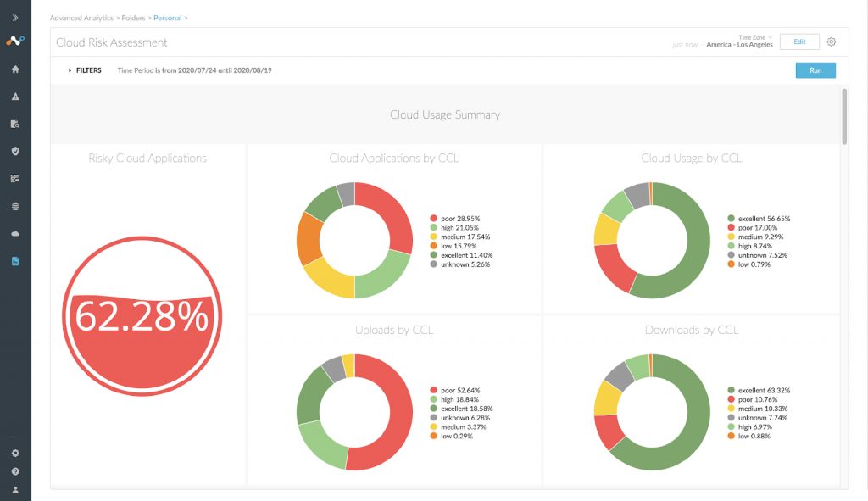Viewport: 868px width, 501px height.
Task: Open the stacked database icon in sidebar
Action: click(x=15, y=206)
